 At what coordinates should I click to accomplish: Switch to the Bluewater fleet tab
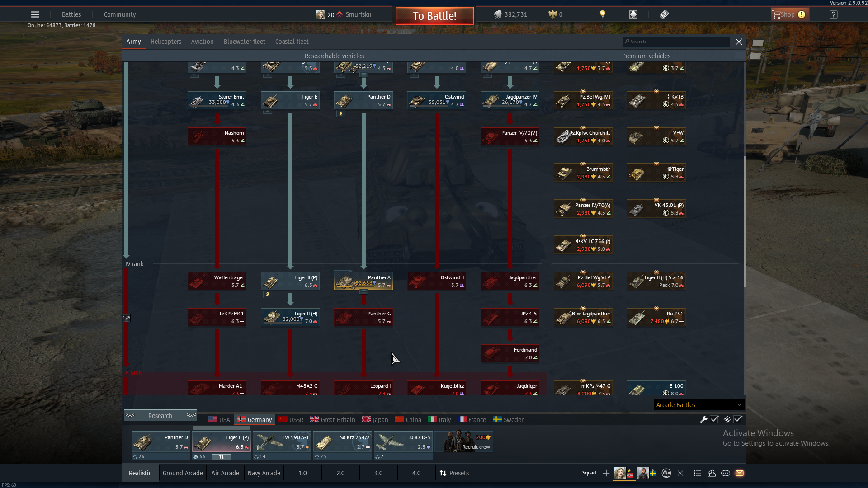[x=245, y=42]
